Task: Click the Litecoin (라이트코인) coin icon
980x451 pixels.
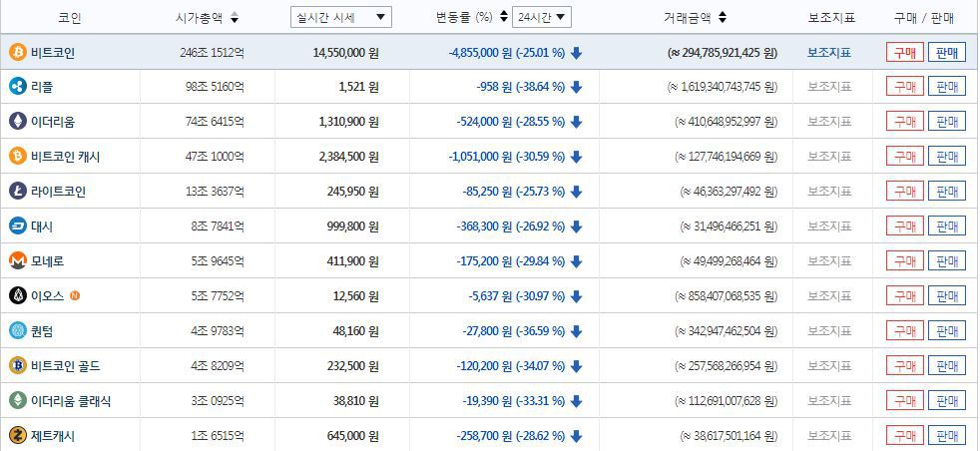Action: pyautogui.click(x=18, y=192)
